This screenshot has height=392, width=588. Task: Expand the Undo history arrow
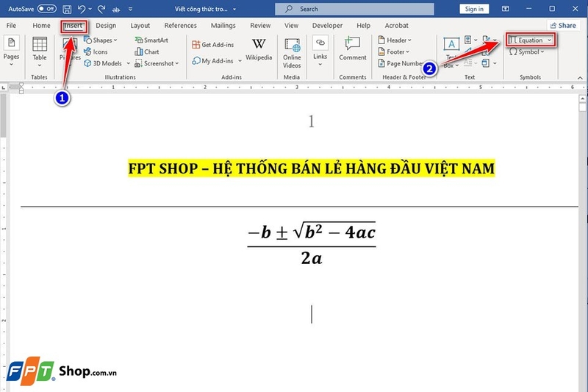(x=90, y=9)
